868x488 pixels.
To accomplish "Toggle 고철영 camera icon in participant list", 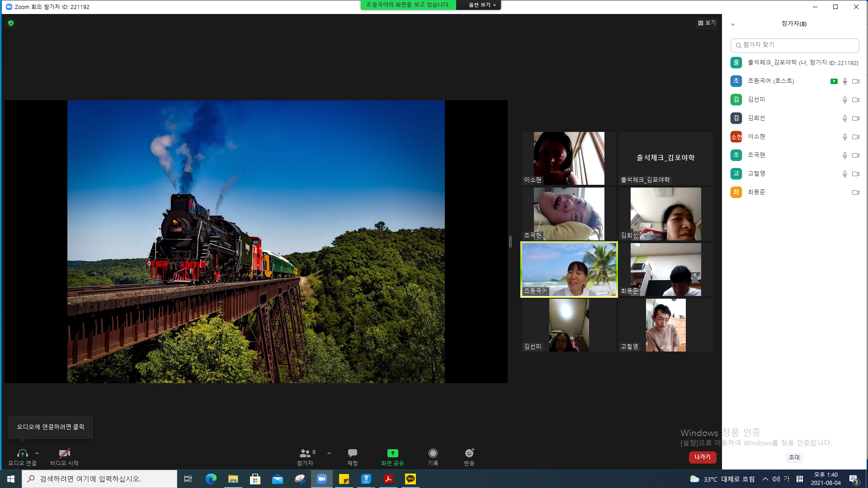I will click(x=856, y=174).
